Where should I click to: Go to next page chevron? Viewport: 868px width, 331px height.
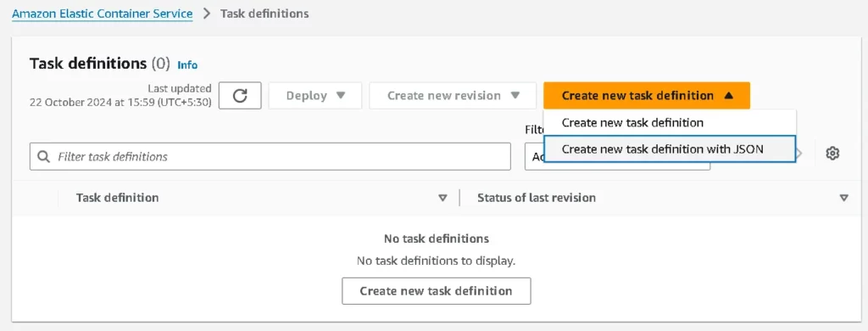tap(799, 154)
